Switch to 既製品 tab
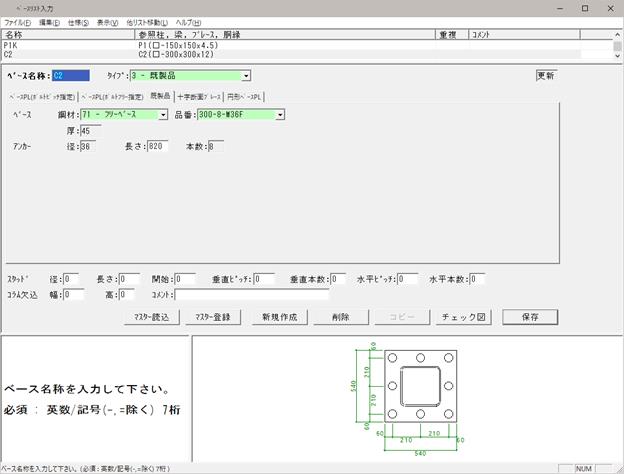Screen dimensions: 624x474 click(x=160, y=96)
